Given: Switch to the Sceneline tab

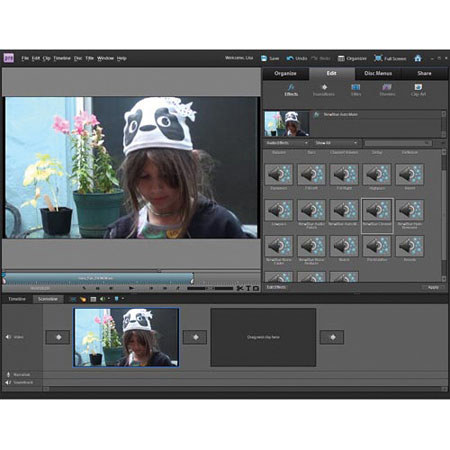Looking at the screenshot, I should (x=48, y=299).
